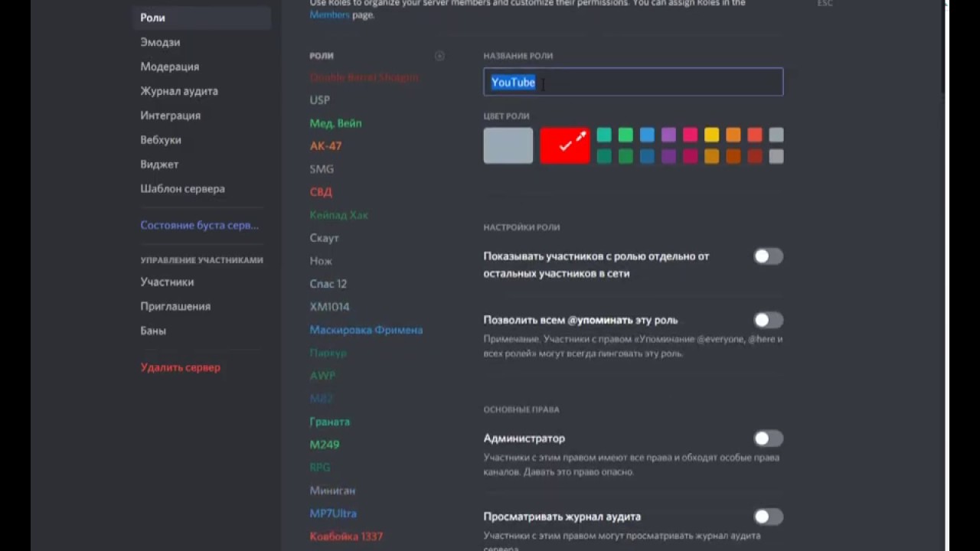Go to Эмодзи in the sidebar

(x=160, y=42)
